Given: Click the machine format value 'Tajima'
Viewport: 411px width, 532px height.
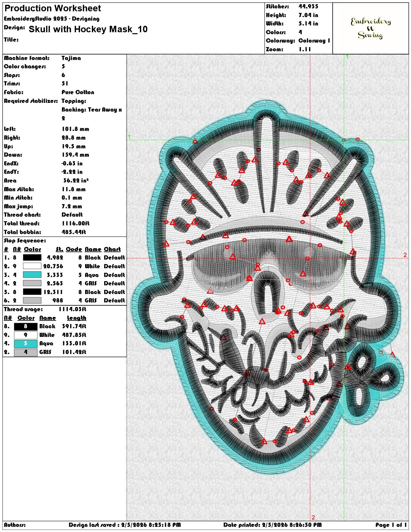Looking at the screenshot, I should pyautogui.click(x=71, y=58).
